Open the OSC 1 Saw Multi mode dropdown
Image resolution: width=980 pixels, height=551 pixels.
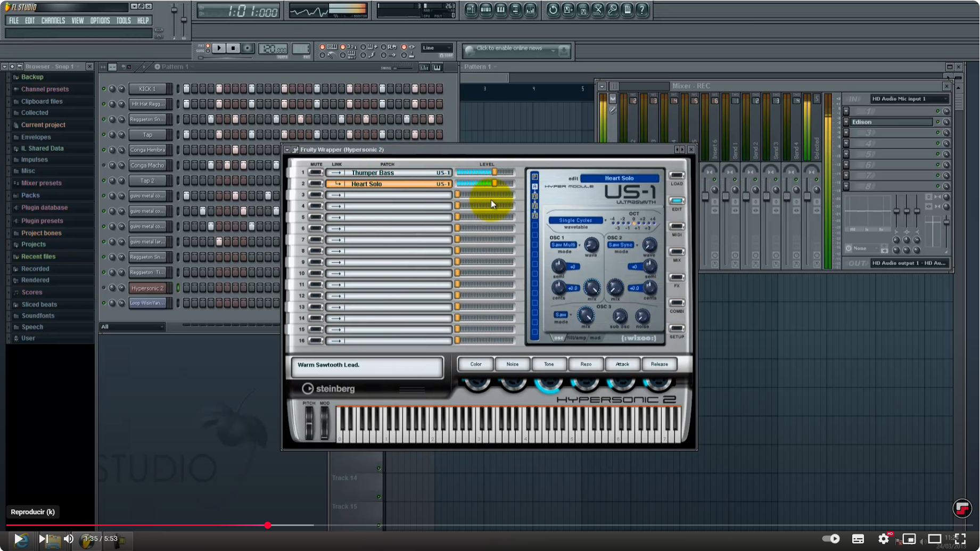(563, 245)
